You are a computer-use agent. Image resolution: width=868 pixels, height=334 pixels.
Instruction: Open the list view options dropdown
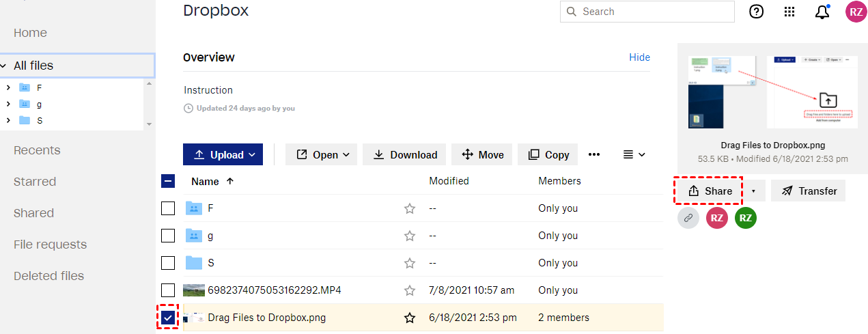[634, 155]
